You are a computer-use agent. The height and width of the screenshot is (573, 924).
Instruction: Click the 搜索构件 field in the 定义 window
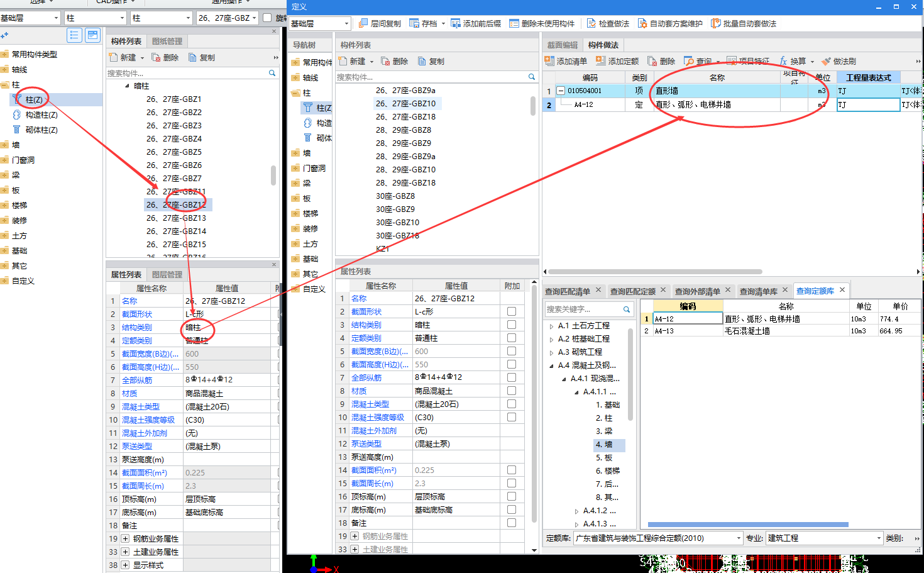(x=431, y=77)
